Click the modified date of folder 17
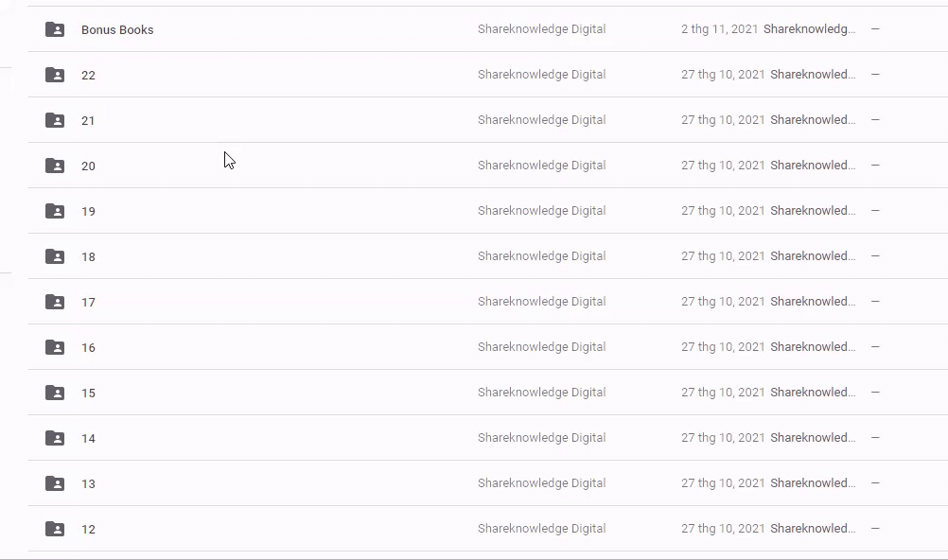Image resolution: width=948 pixels, height=560 pixels. pyautogui.click(x=723, y=302)
